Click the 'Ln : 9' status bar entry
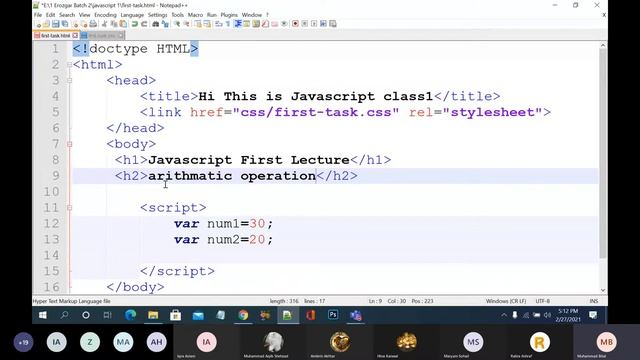 [375, 301]
